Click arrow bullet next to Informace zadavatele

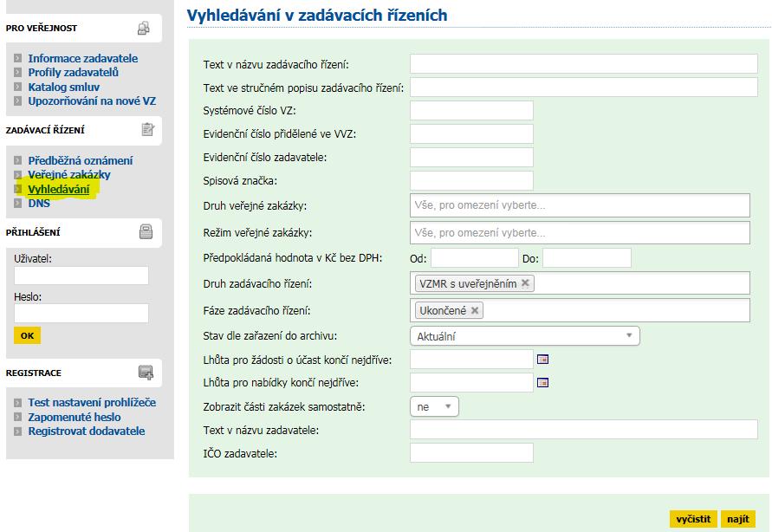click(x=17, y=58)
